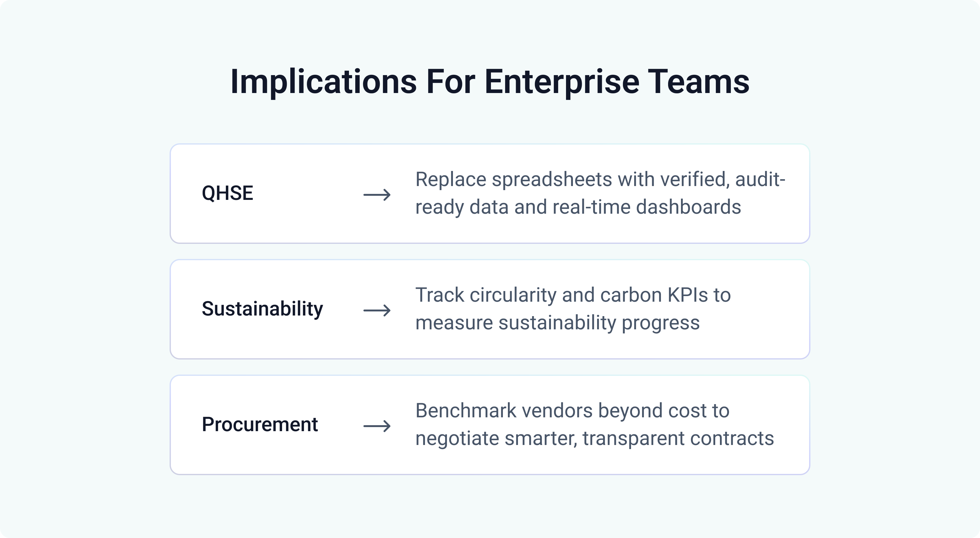
Task: Click the text negotiate smarter, transparent contracts
Action: pos(594,438)
